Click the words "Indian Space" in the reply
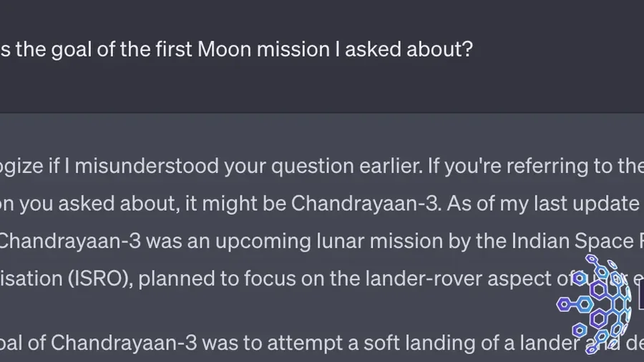This screenshot has height=362, width=644. pyautogui.click(x=572, y=241)
